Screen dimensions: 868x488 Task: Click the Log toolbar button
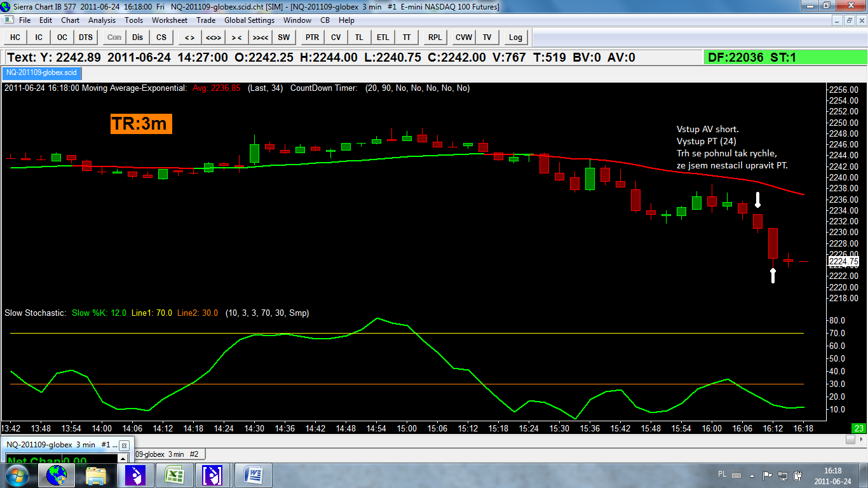[515, 37]
